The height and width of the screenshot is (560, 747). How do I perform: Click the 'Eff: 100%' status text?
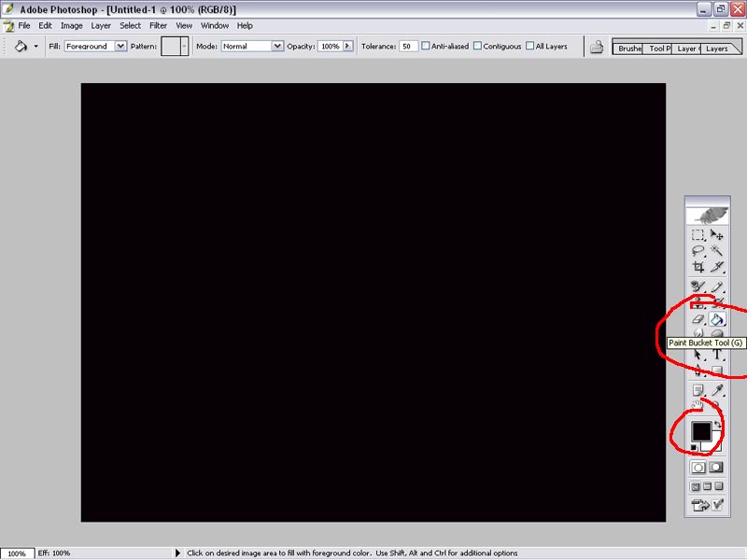(x=54, y=553)
